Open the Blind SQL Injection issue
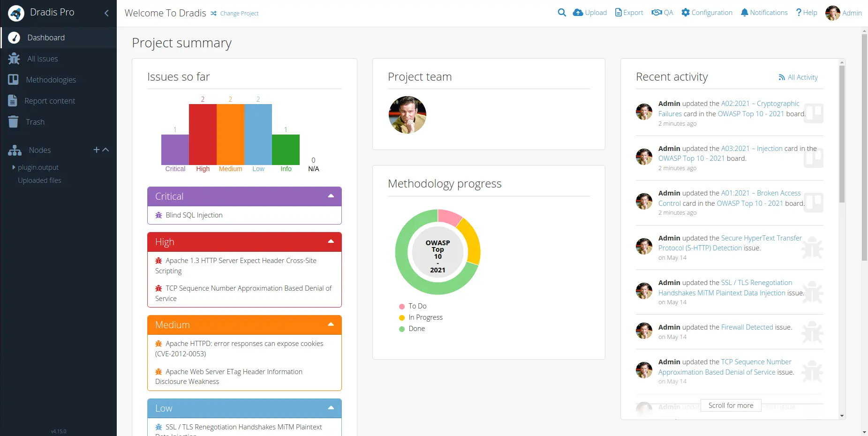This screenshot has height=436, width=868. point(194,215)
